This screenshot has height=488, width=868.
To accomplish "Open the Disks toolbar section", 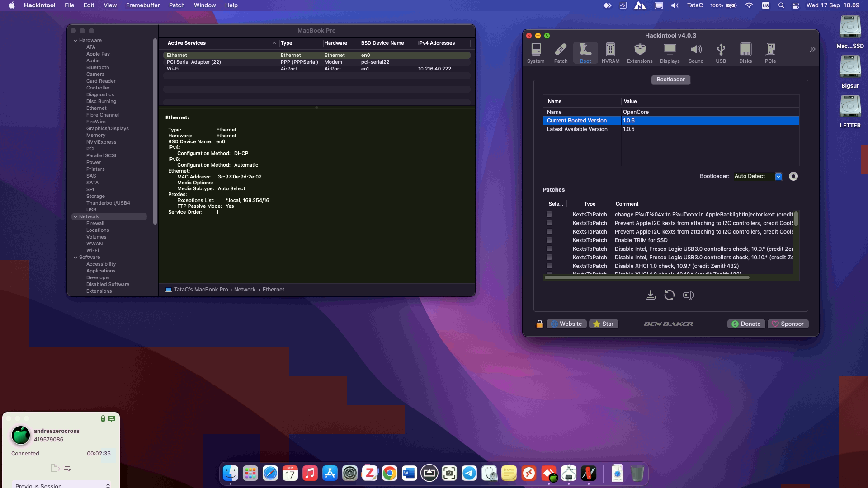I will 745,53.
